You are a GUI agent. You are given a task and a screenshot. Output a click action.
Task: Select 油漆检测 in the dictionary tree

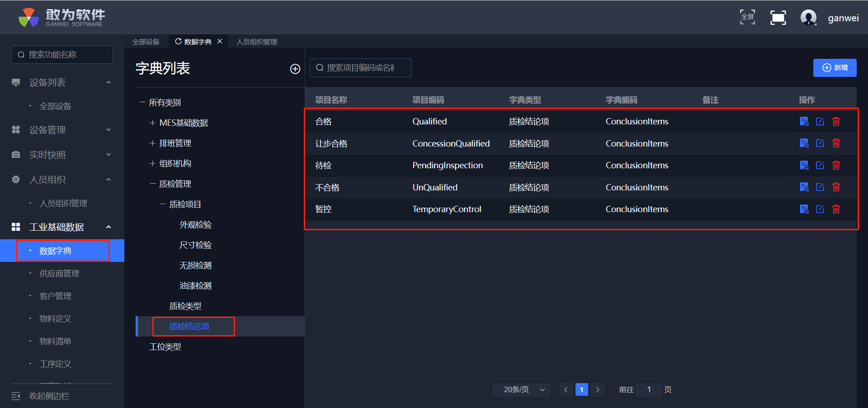[195, 286]
